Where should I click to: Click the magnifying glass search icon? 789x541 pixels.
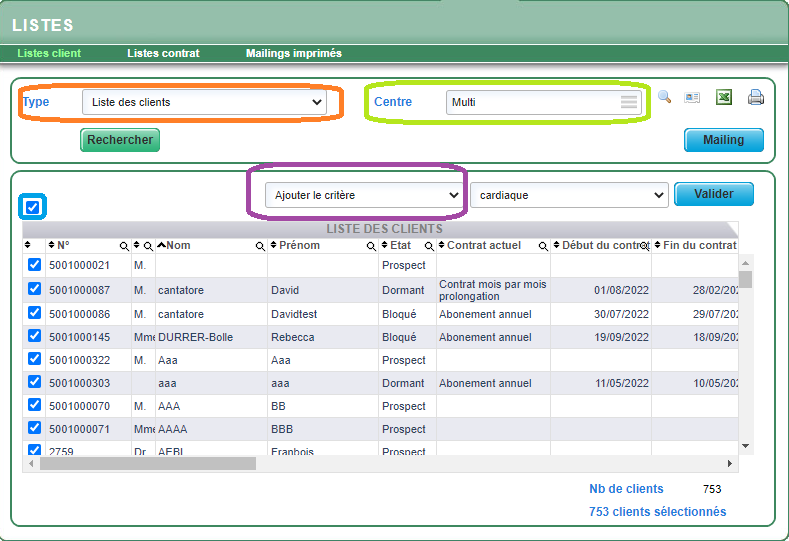tap(664, 97)
